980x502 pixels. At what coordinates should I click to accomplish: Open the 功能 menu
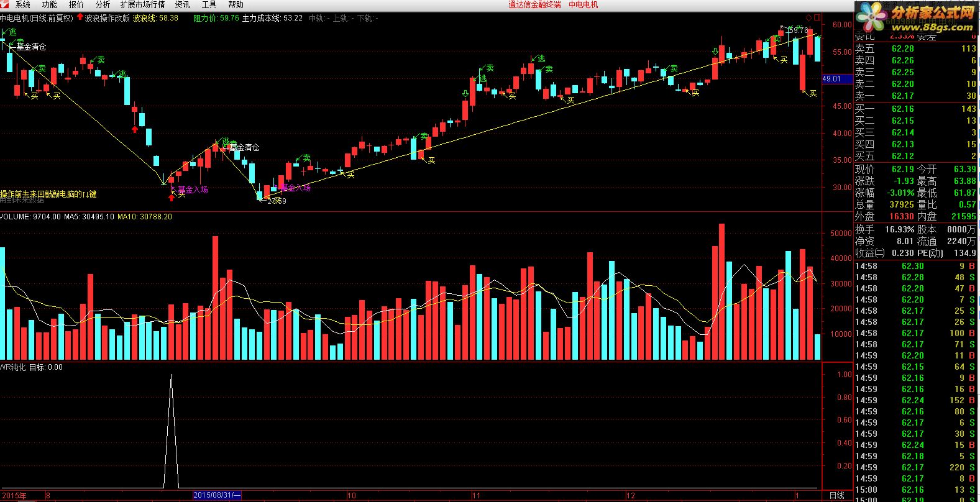pos(49,4)
